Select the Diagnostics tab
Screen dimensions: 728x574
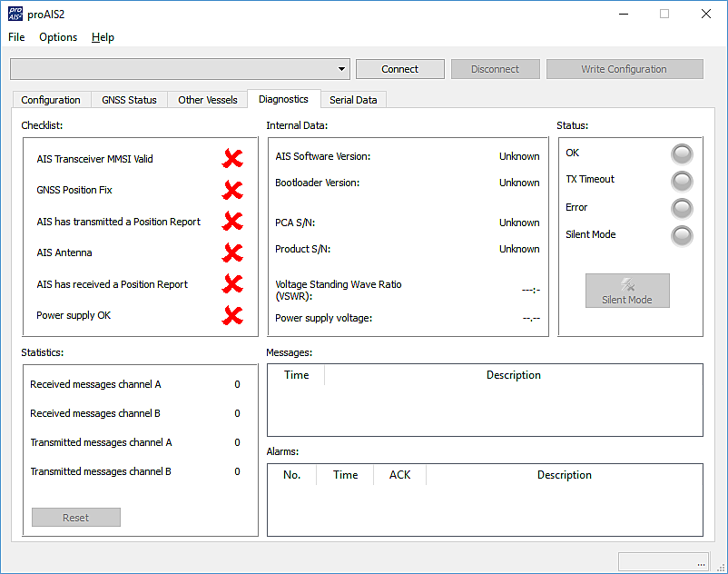tap(284, 99)
